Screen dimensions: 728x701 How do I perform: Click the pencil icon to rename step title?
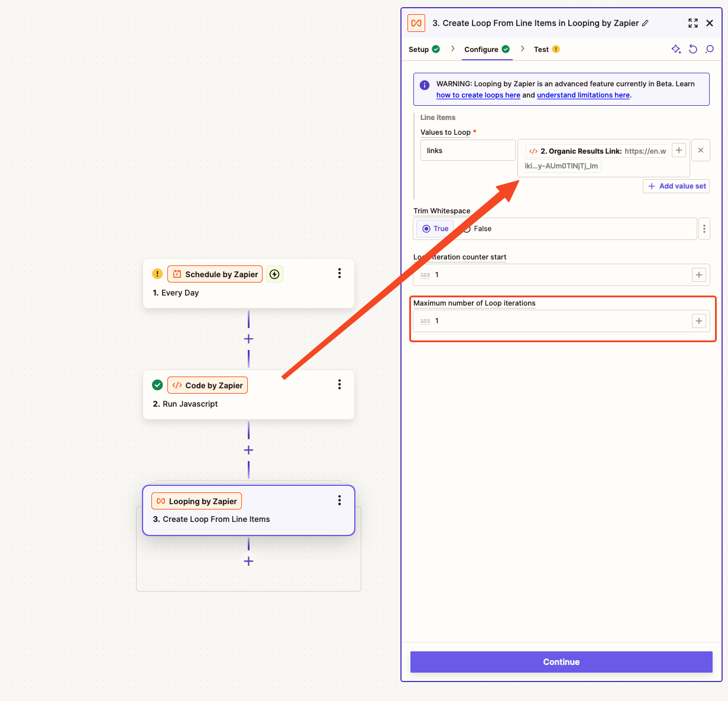pos(645,23)
